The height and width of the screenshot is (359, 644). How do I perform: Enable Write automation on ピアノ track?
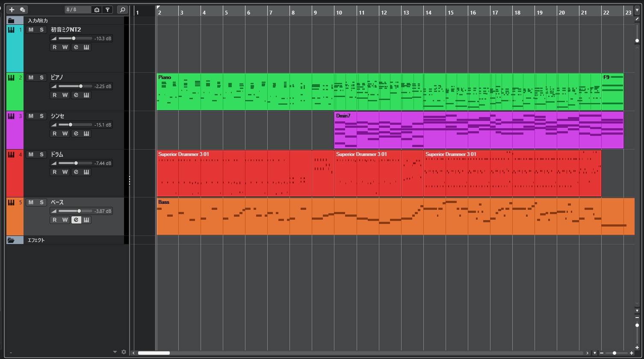coord(65,95)
